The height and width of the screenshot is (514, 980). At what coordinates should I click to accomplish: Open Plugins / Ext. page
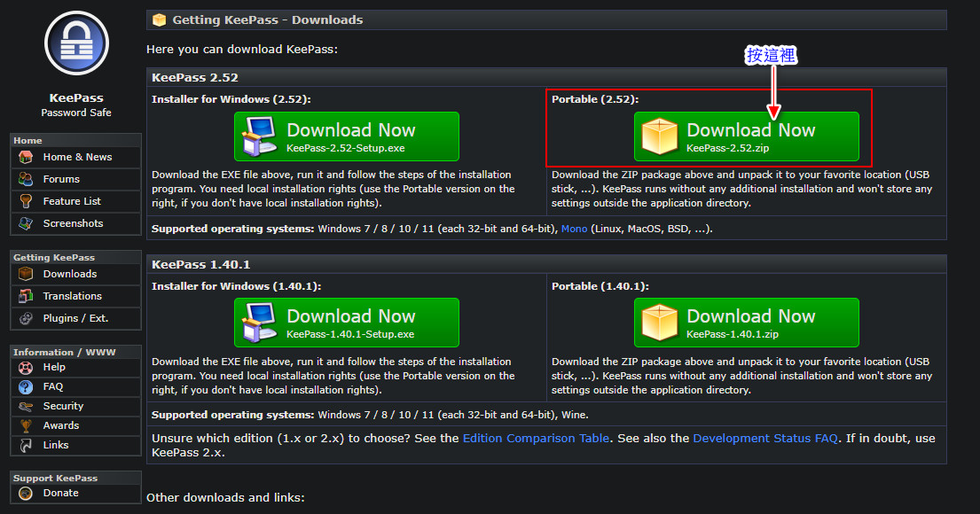[76, 318]
